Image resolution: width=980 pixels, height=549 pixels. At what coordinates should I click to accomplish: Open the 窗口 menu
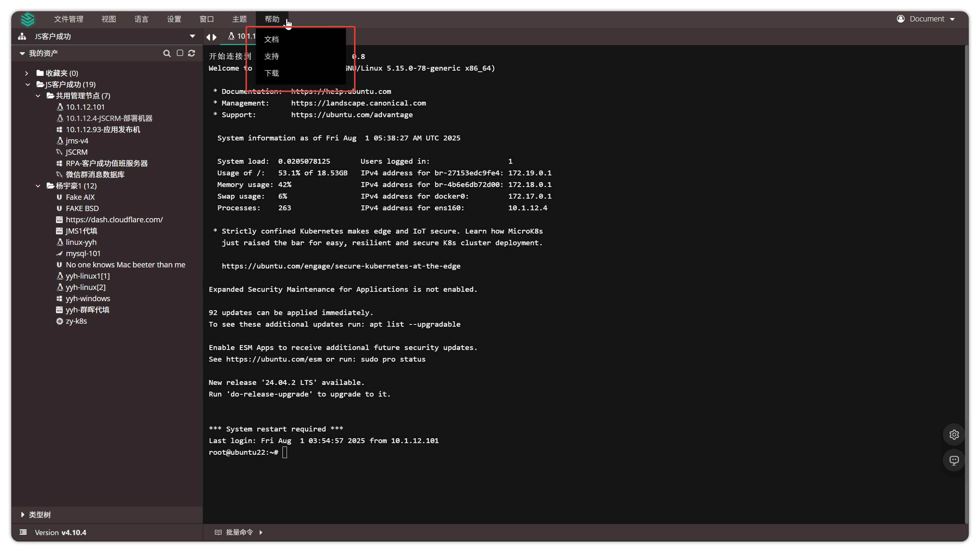click(207, 19)
